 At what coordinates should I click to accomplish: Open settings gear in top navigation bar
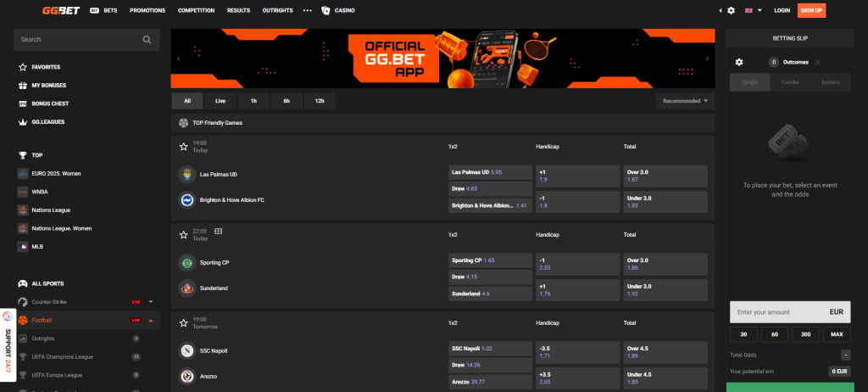click(x=732, y=10)
